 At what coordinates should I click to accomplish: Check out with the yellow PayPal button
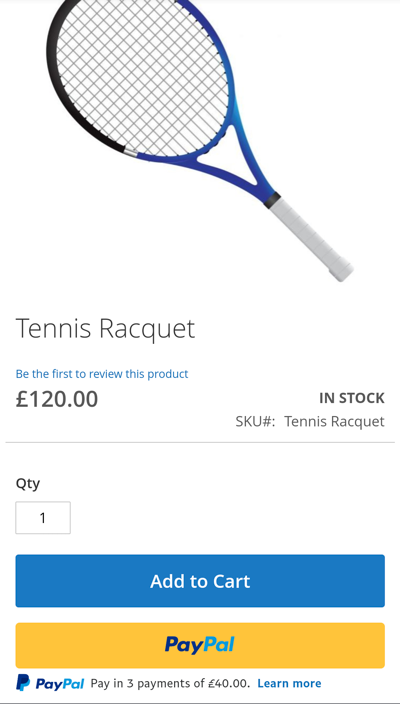pos(200,646)
